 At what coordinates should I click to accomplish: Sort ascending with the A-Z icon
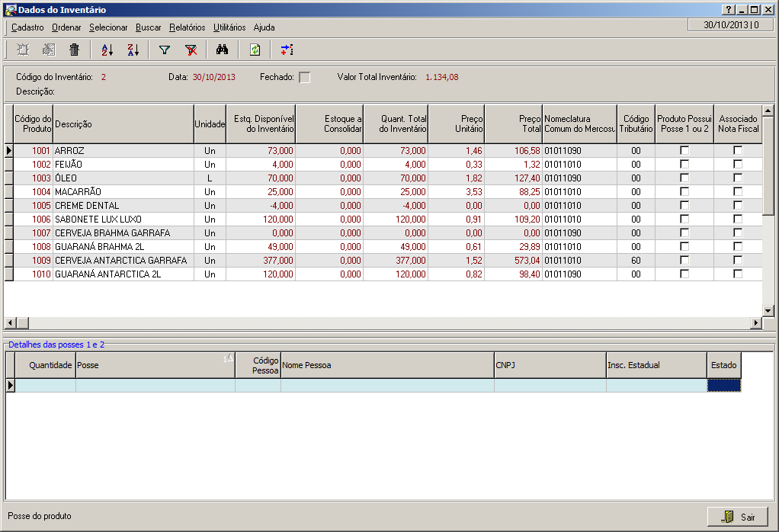[107, 50]
